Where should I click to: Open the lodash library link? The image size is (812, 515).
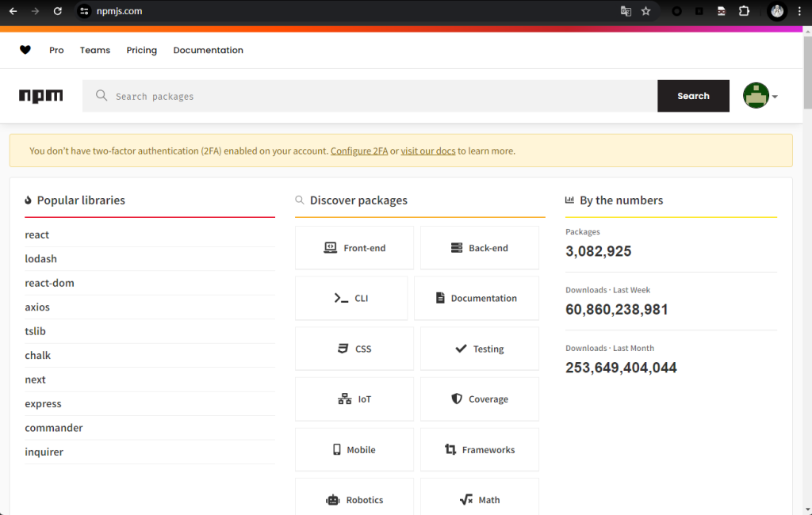tap(41, 259)
